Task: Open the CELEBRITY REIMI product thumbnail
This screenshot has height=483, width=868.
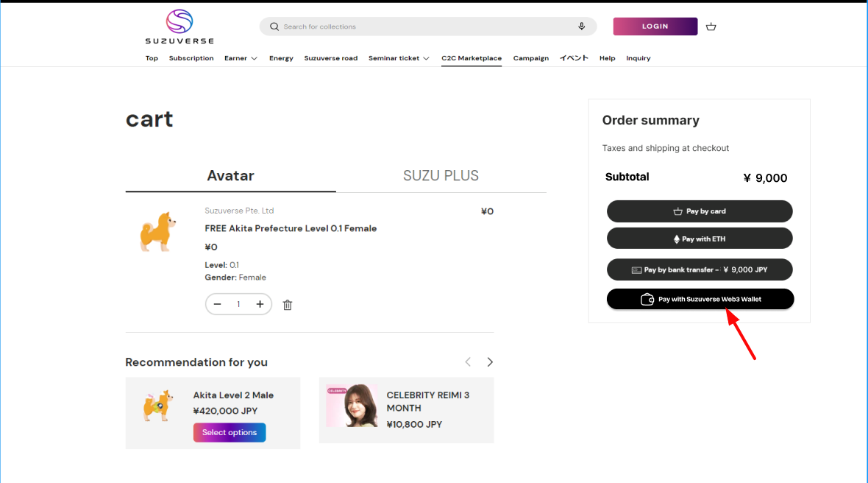Action: pos(352,406)
